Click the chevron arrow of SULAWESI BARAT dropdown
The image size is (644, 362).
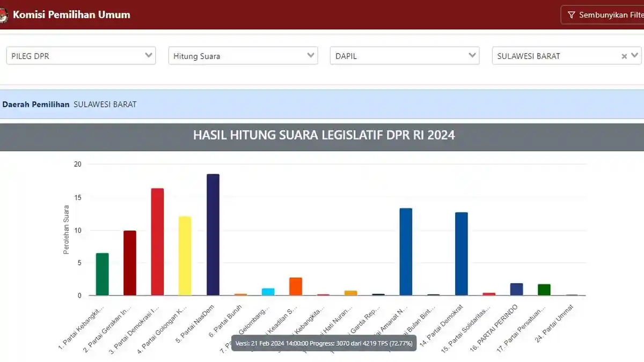point(635,55)
